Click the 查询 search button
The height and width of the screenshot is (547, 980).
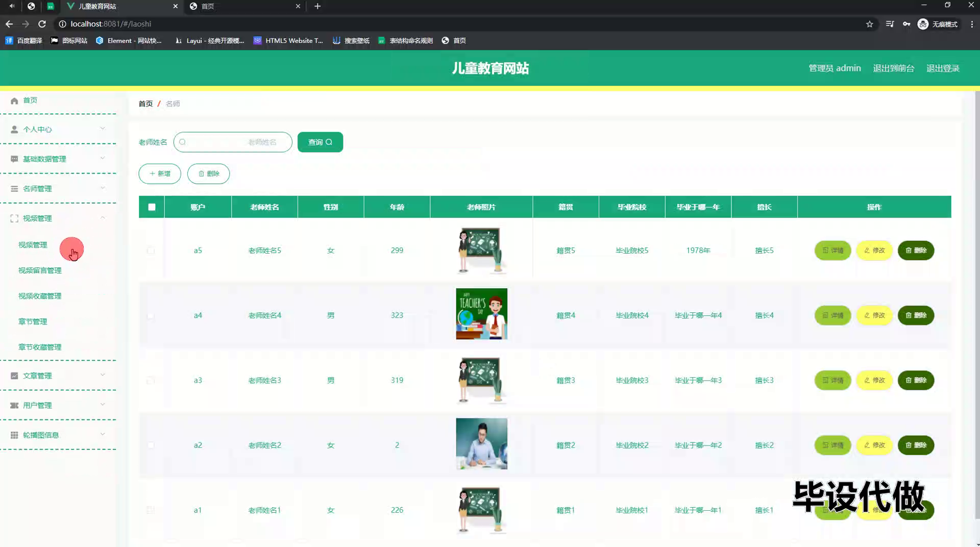point(320,142)
